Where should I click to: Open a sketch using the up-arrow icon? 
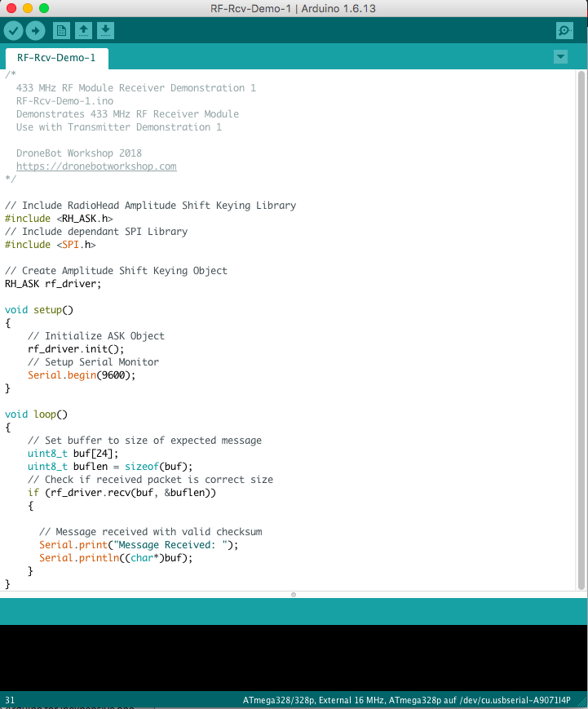pyautogui.click(x=84, y=31)
